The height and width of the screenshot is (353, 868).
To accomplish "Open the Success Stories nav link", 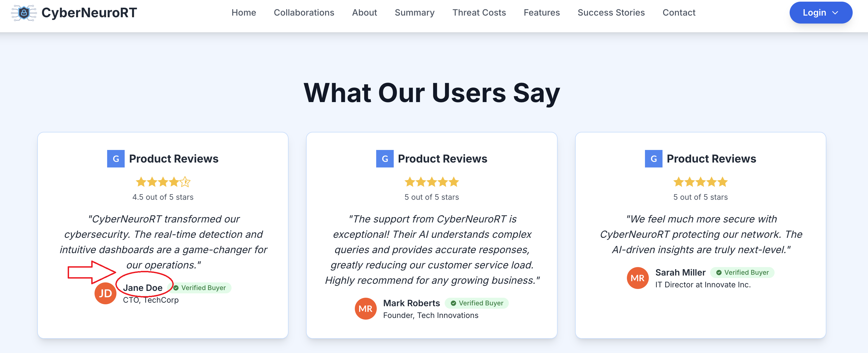I will point(611,13).
